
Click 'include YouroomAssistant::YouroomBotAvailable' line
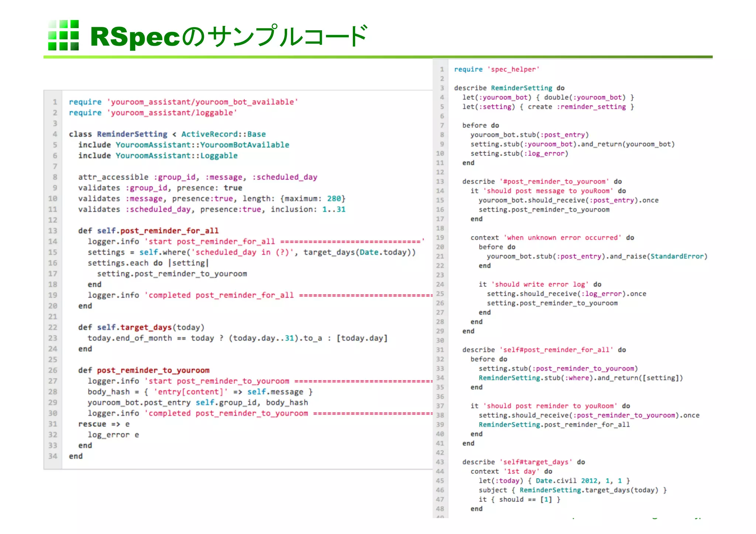[x=183, y=145]
